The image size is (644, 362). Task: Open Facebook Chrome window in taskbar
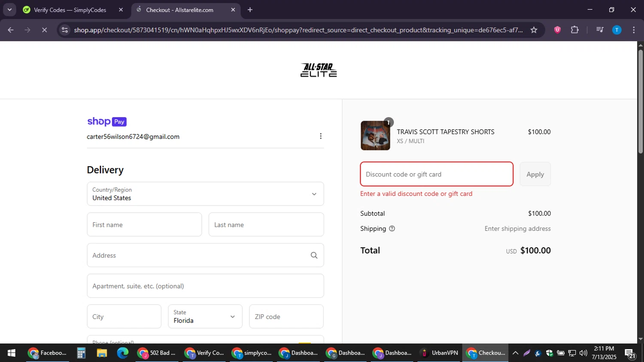(47, 353)
